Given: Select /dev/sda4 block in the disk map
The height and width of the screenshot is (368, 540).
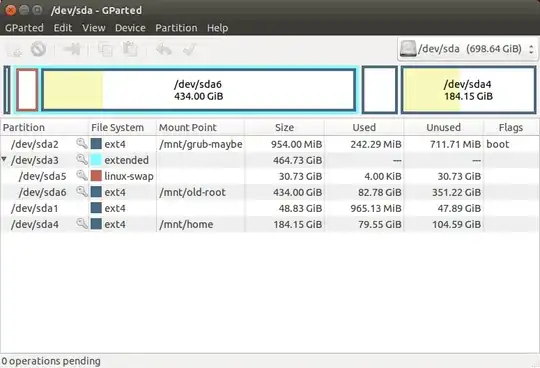Looking at the screenshot, I should point(468,90).
